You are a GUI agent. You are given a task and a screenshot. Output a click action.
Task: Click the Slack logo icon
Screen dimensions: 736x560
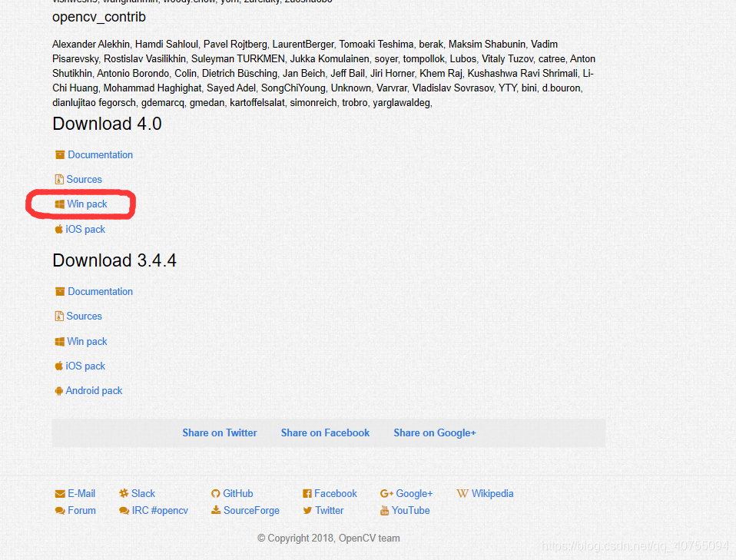point(124,493)
